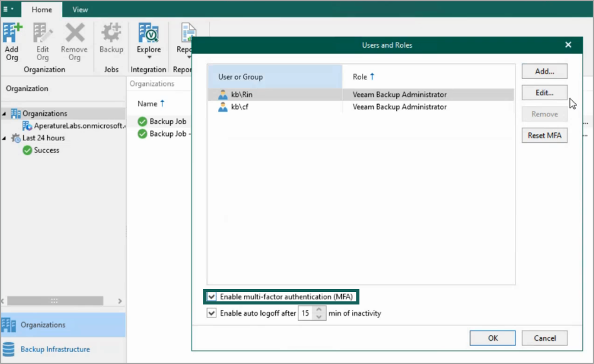This screenshot has height=364, width=594.
Task: Click the second Backup Job status icon
Action: (x=142, y=133)
